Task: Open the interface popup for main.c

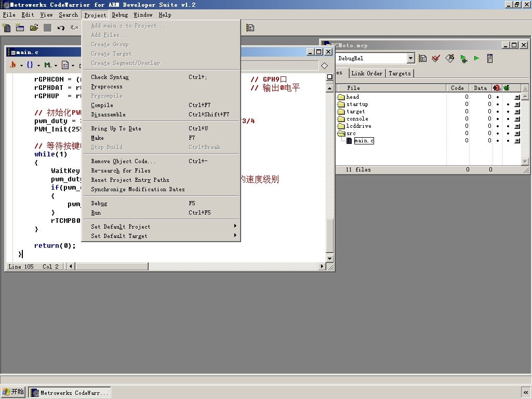Action: [517, 141]
